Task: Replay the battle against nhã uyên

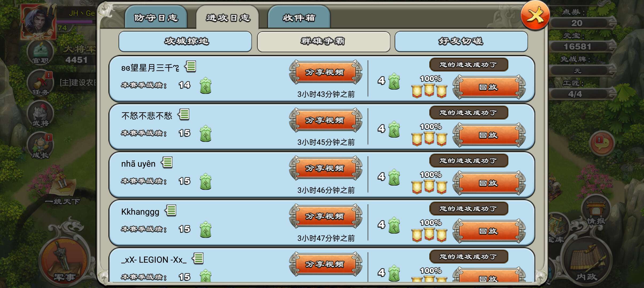Action: pyautogui.click(x=489, y=183)
